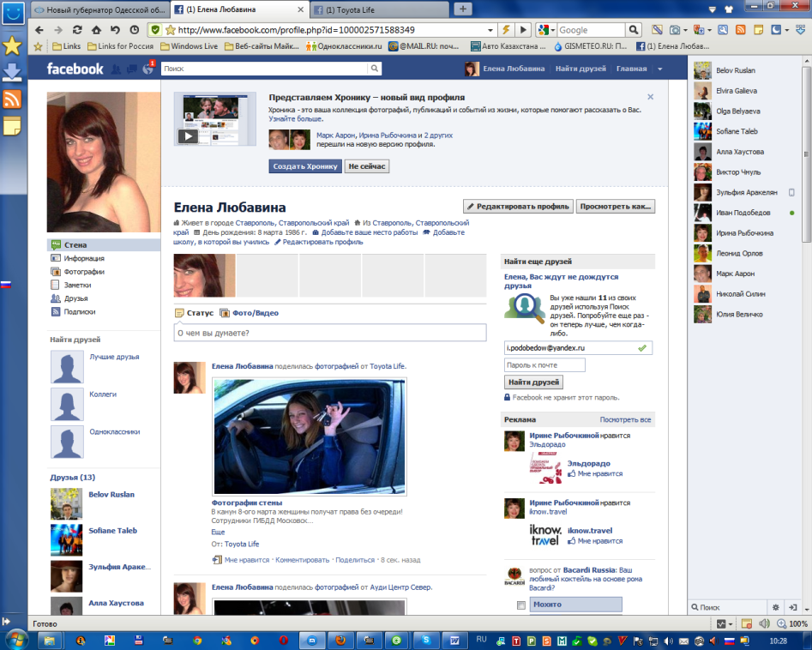Open Заметки in profile menu
The height and width of the screenshot is (650, 812).
[77, 285]
